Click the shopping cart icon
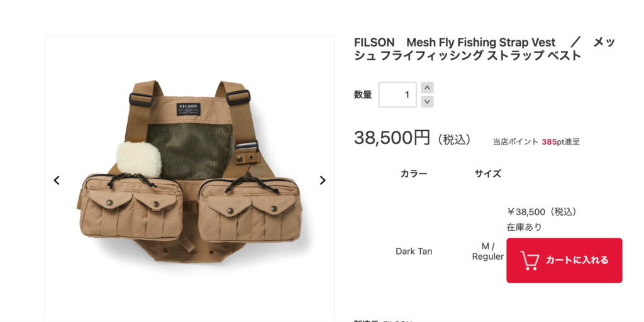This screenshot has width=644, height=322. (x=530, y=260)
